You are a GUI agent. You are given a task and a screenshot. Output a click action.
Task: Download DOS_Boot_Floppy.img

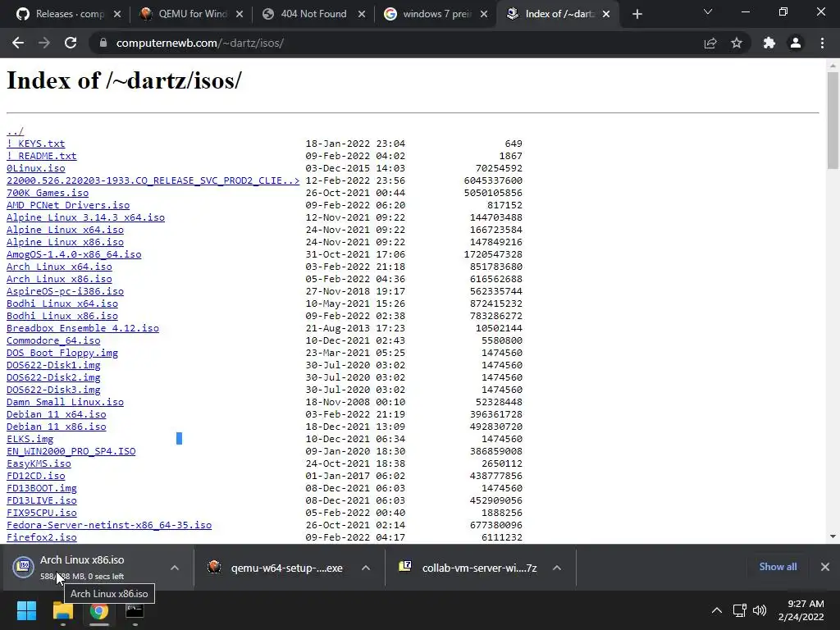click(62, 353)
